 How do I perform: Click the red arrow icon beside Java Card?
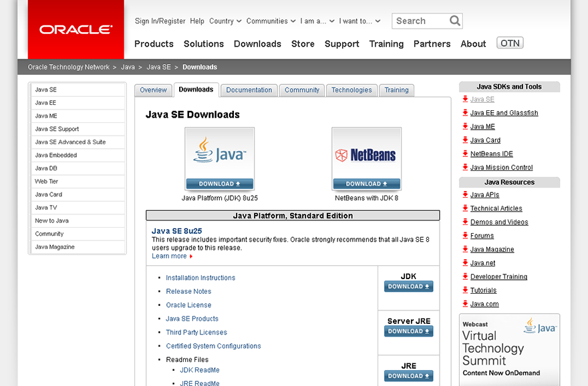coord(465,140)
